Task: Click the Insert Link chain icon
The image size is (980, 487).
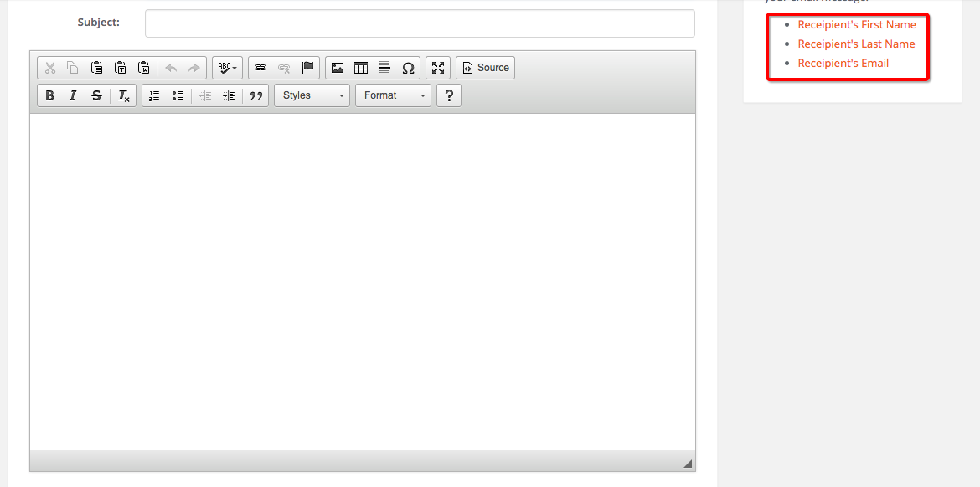Action: point(260,68)
